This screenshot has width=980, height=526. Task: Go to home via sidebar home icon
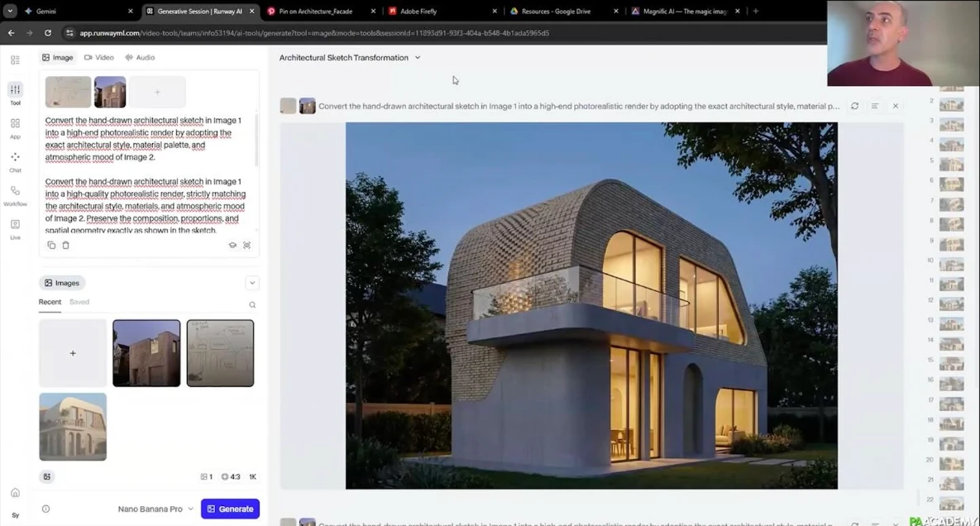click(x=15, y=493)
